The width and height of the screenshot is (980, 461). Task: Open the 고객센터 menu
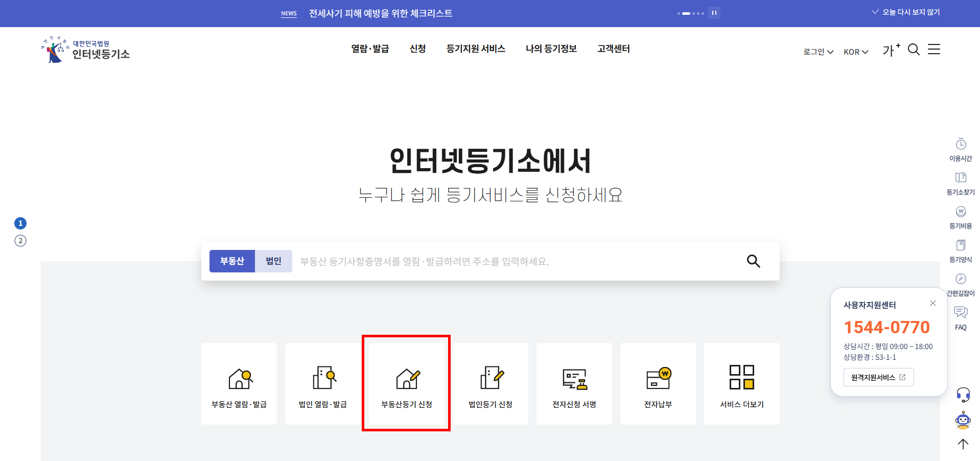point(613,49)
